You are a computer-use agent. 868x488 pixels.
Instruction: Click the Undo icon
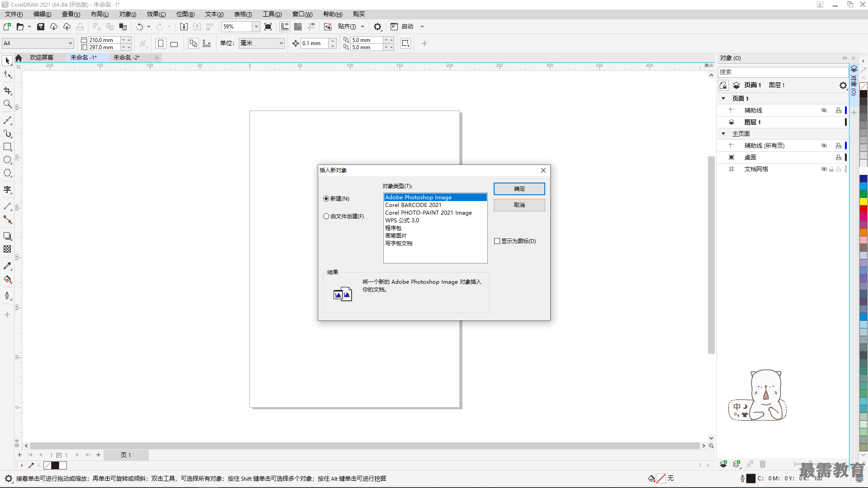click(x=139, y=27)
